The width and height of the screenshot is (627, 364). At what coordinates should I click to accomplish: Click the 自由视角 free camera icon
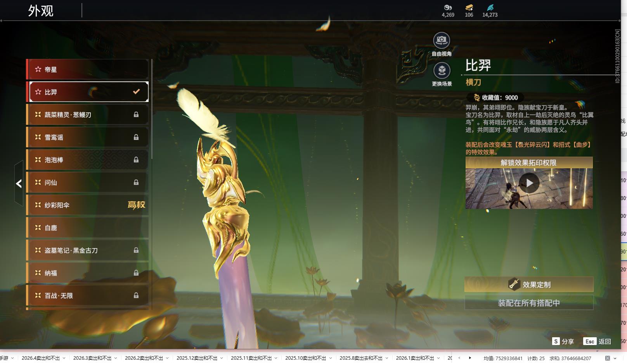(x=442, y=40)
